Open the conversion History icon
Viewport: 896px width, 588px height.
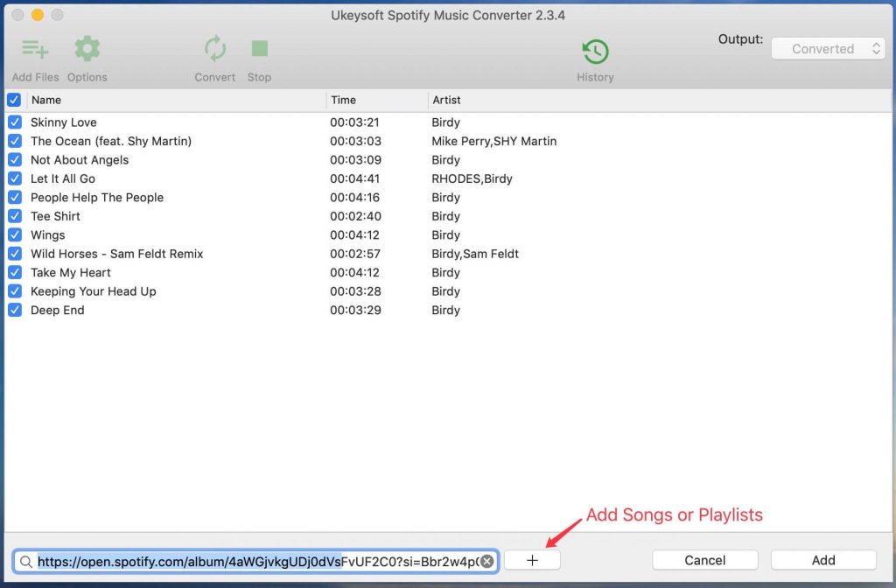point(595,52)
